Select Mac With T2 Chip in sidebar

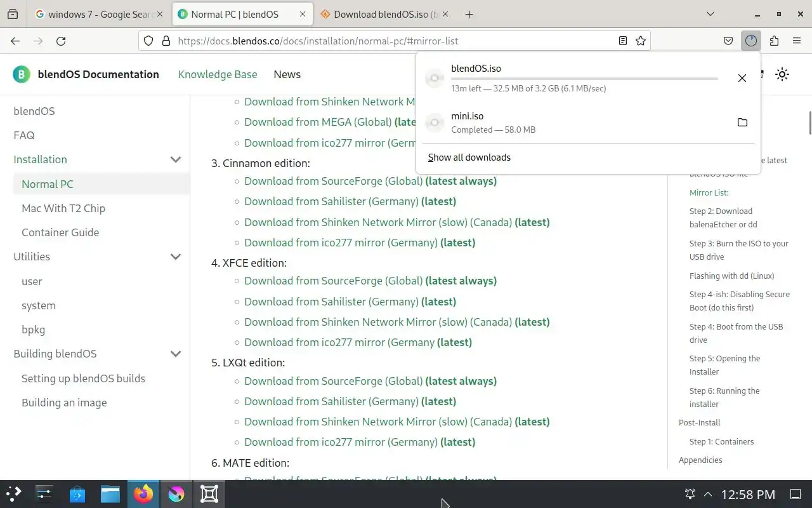pyautogui.click(x=63, y=208)
